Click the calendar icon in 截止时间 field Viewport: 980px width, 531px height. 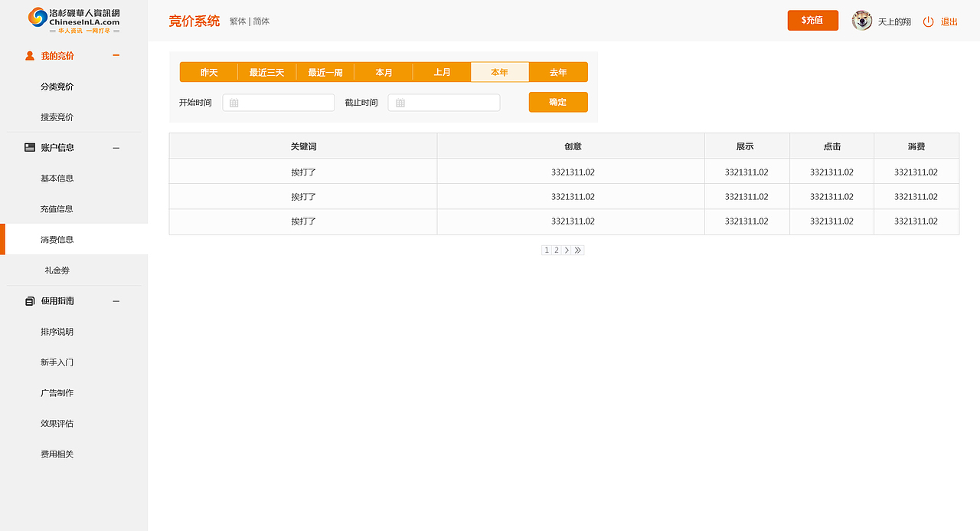pyautogui.click(x=400, y=103)
